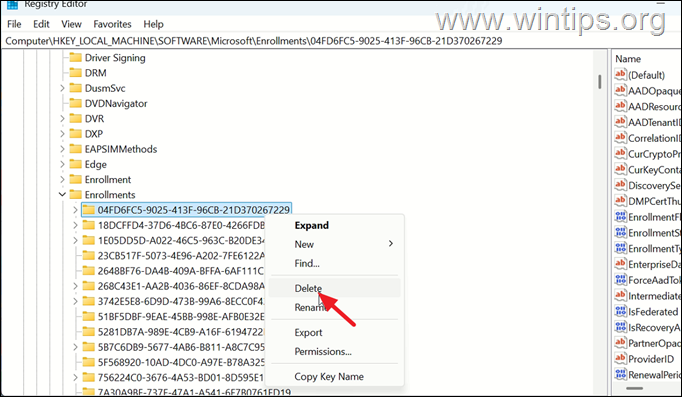Image resolution: width=682 pixels, height=397 pixels.
Task: Click the DVR folder icon
Action: click(x=76, y=118)
